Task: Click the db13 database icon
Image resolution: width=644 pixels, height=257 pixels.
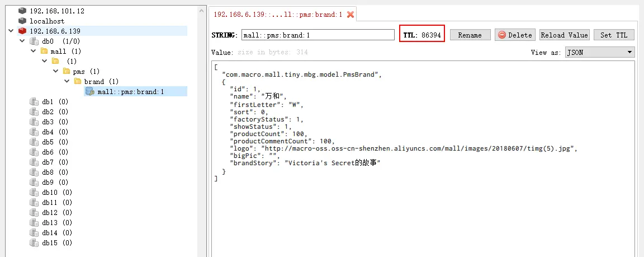Action: (x=34, y=222)
